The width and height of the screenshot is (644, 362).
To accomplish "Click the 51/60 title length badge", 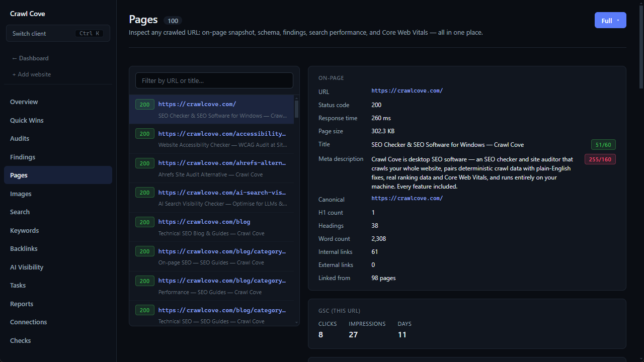I will (x=603, y=145).
